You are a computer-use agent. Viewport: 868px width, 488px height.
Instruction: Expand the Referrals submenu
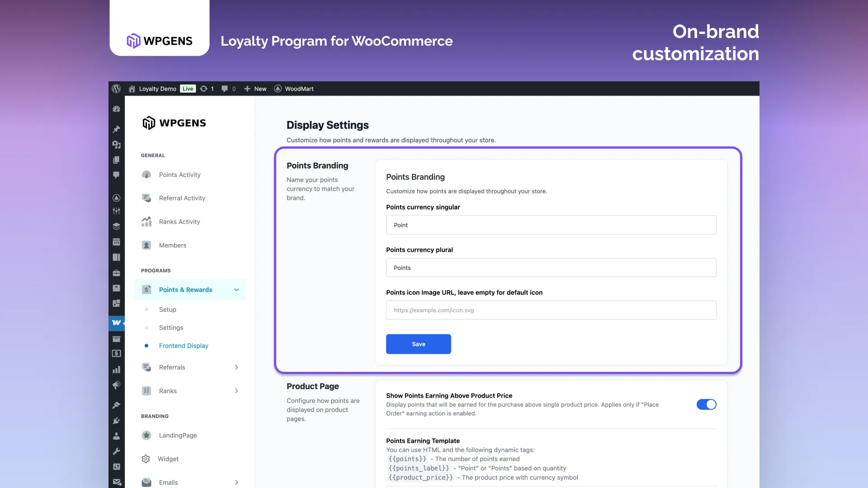(x=236, y=367)
